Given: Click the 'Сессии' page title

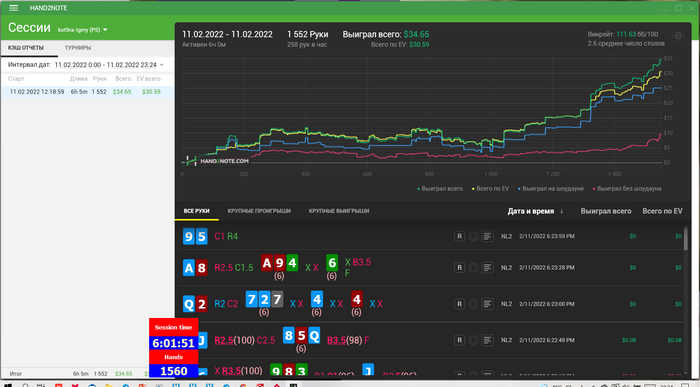Looking at the screenshot, I should [x=29, y=28].
